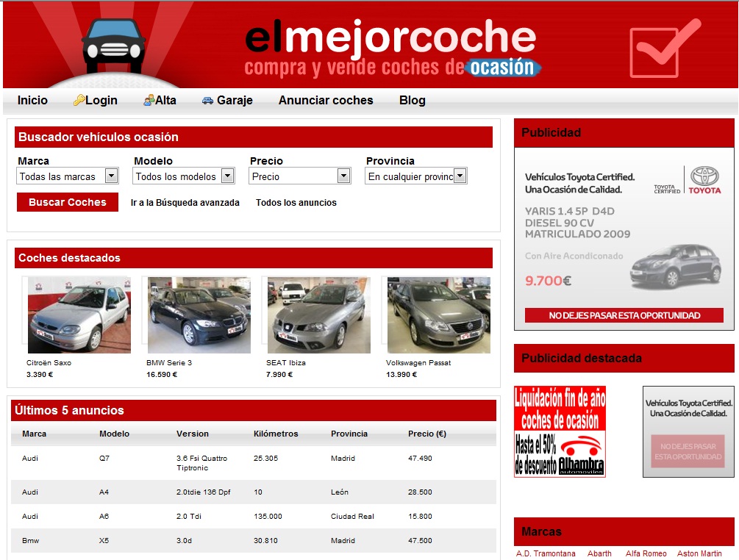Click the 'A6' model cell
The height and width of the screenshot is (560, 739).
[104, 516]
